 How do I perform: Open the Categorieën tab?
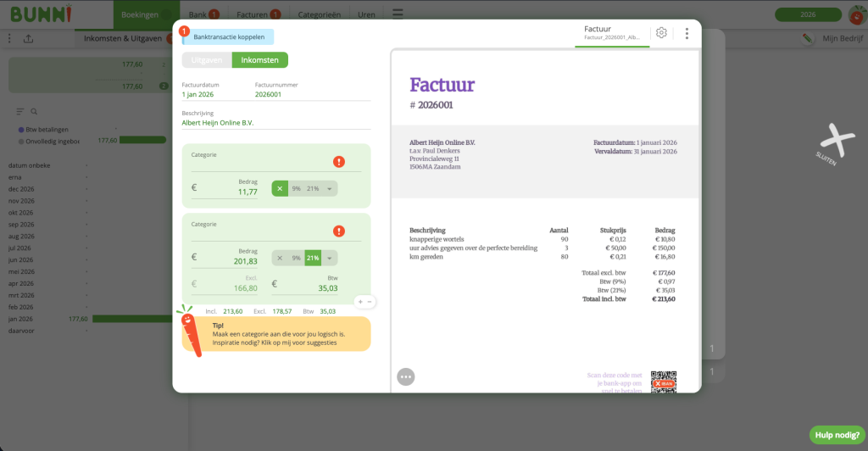[x=320, y=14]
